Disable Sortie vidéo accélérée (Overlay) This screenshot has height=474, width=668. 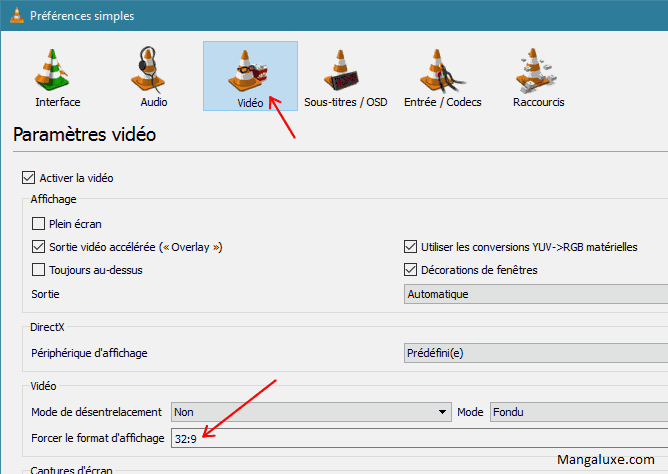(x=39, y=247)
